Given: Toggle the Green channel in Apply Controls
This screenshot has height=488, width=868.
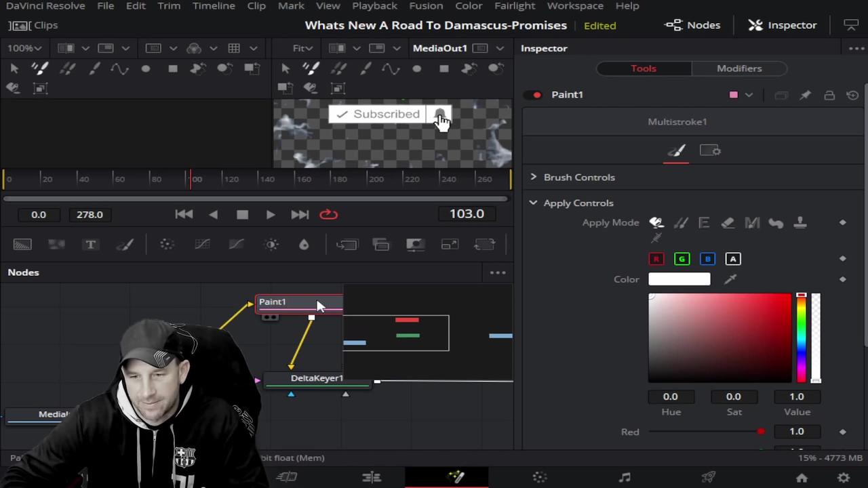Looking at the screenshot, I should click(x=682, y=258).
